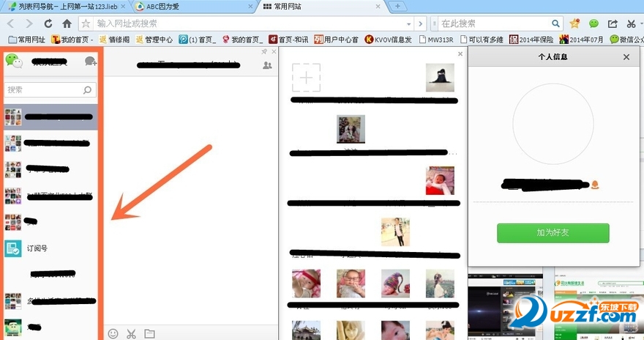Close the 个人信息 dialog
The height and width of the screenshot is (340, 644).
626,56
